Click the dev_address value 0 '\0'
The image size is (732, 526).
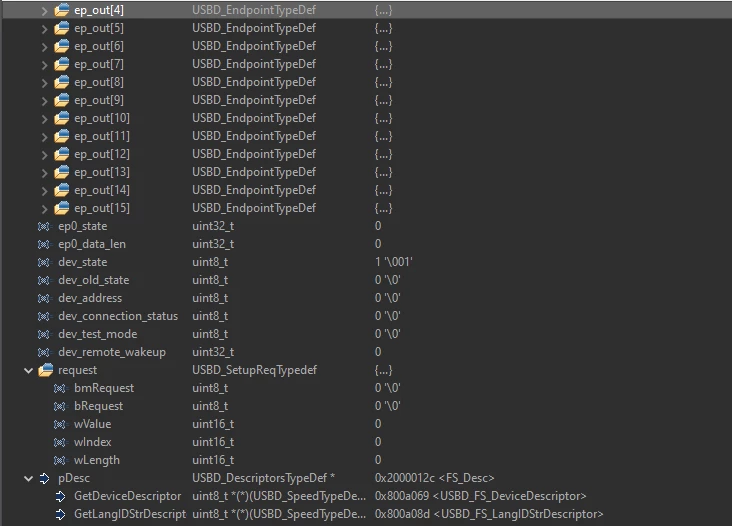pyautogui.click(x=387, y=298)
